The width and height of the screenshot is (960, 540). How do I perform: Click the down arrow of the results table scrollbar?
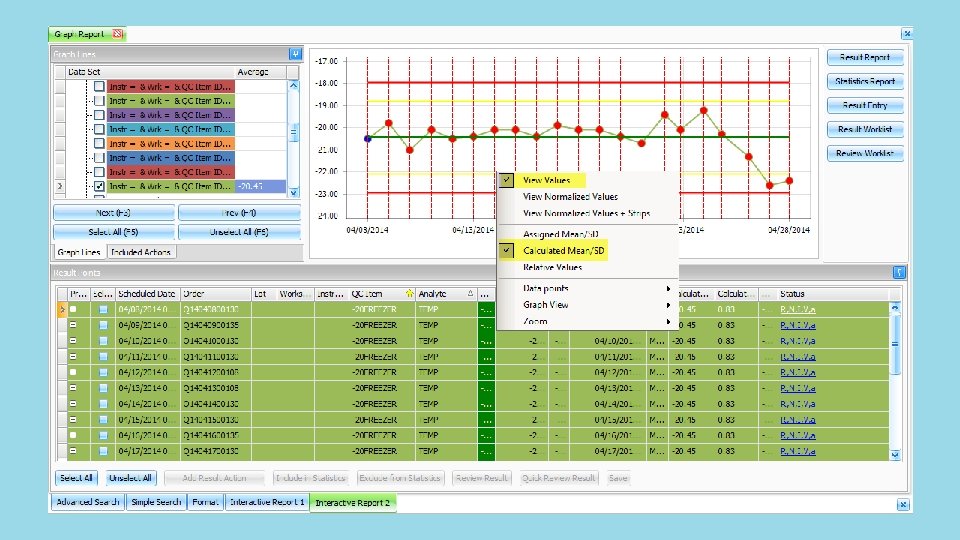point(895,455)
